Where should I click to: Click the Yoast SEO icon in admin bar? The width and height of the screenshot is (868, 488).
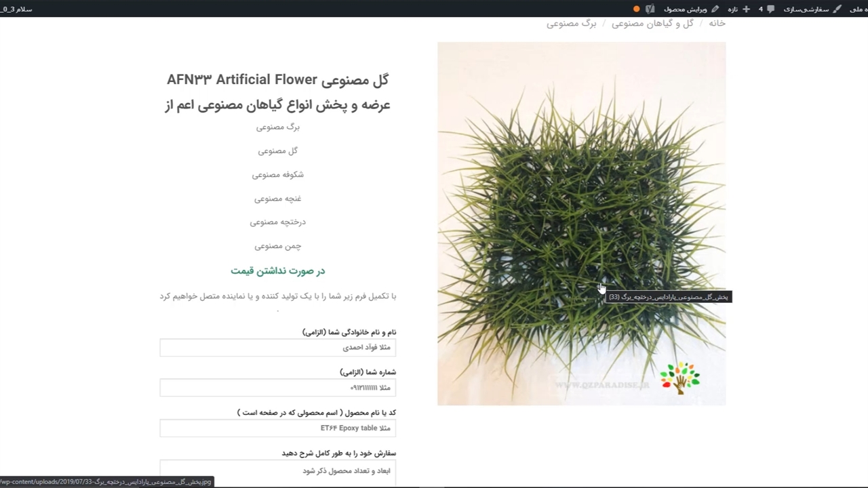(650, 9)
